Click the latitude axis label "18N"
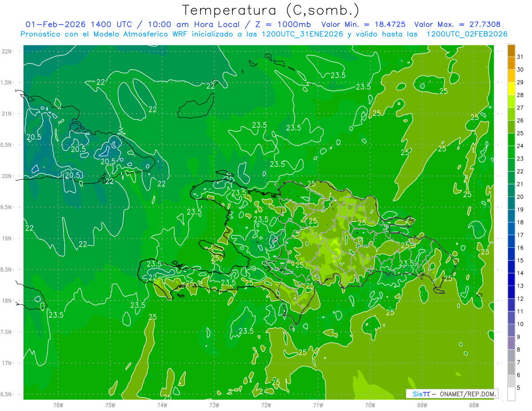 [7, 301]
